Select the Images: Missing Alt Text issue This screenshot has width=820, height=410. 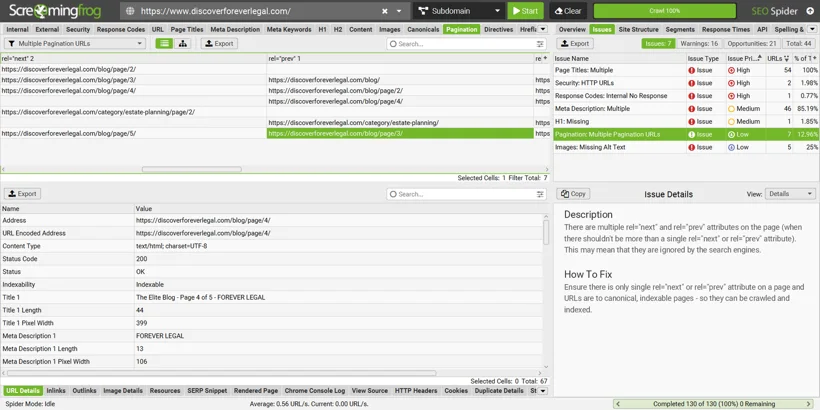[686, 147]
